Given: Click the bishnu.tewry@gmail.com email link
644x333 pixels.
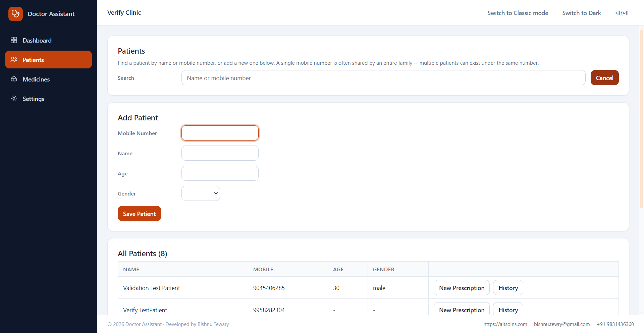Looking at the screenshot, I should [x=562, y=324].
